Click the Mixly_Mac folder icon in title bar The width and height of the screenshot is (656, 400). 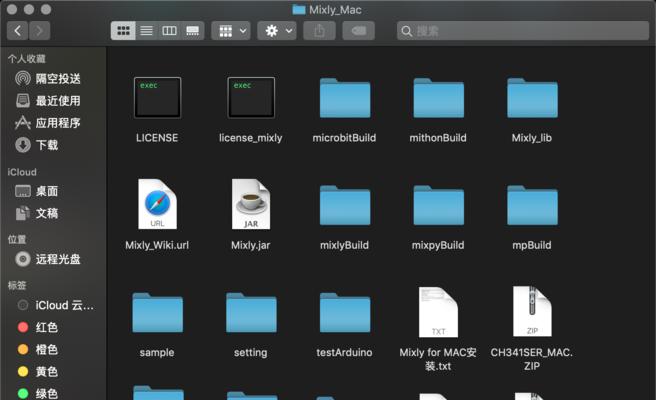tap(299, 10)
